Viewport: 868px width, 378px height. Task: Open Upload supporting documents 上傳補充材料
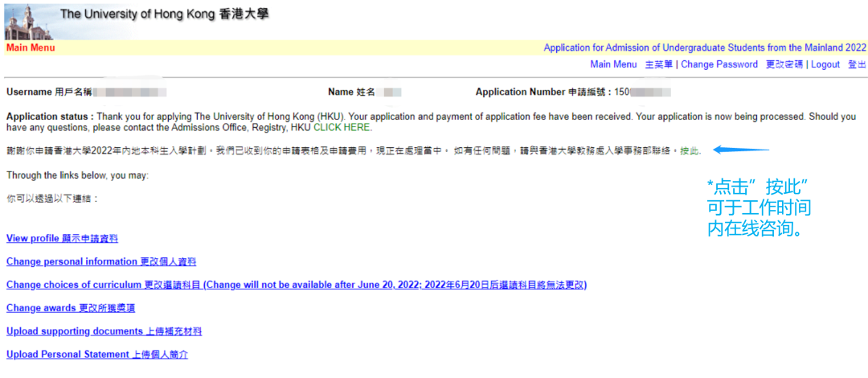click(x=104, y=331)
